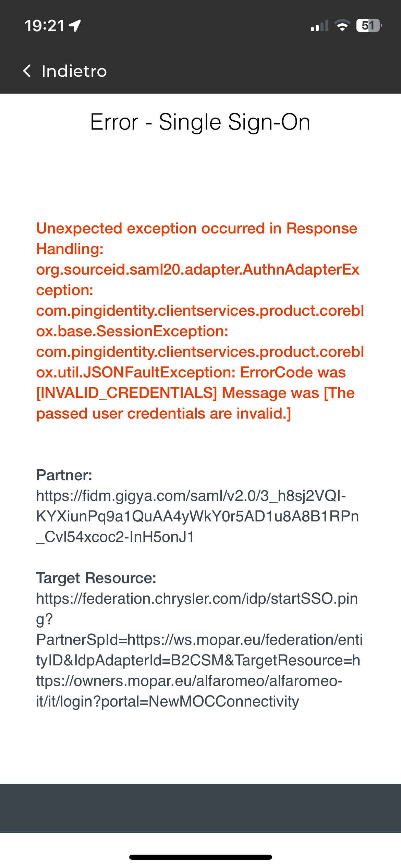Tap the back chevron arrow icon
This screenshot has height=868, width=401.
(x=27, y=71)
